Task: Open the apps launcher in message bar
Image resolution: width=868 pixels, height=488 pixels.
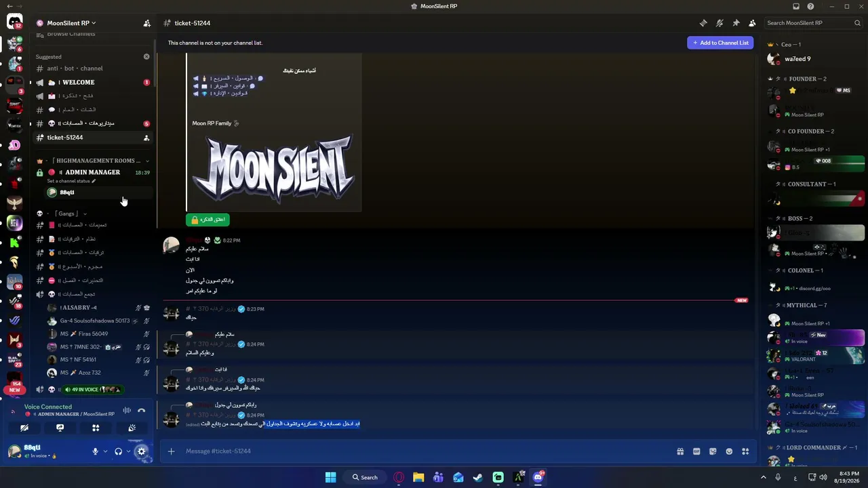Action: coord(745,451)
